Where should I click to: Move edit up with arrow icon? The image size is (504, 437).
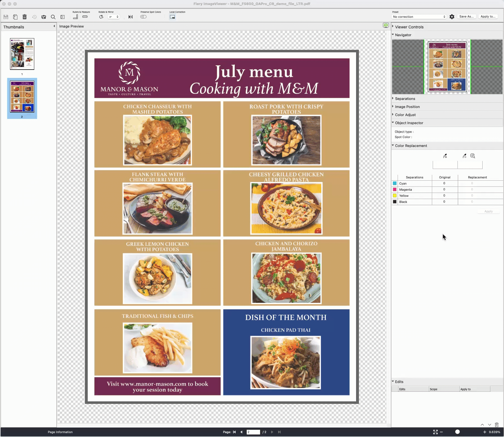[x=482, y=425]
